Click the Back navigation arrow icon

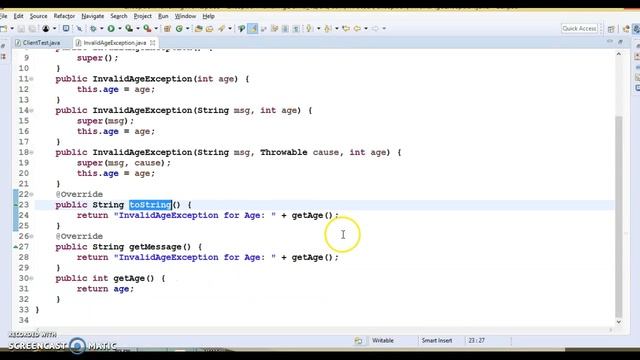tap(357, 29)
